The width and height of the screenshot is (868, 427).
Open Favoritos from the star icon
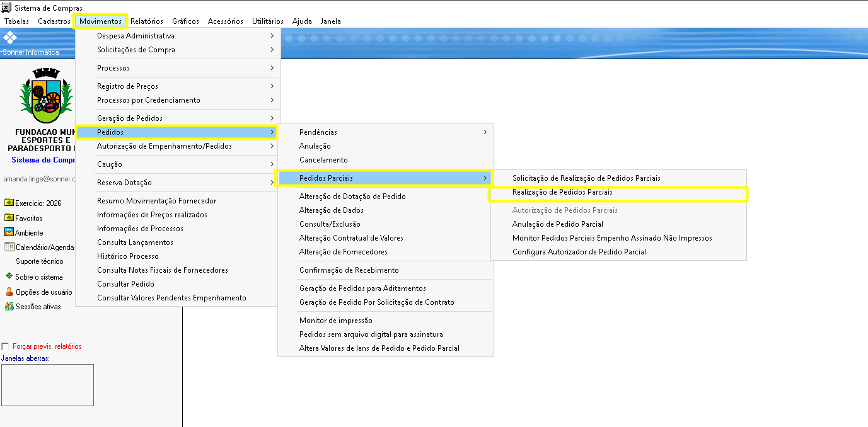pyautogui.click(x=9, y=218)
